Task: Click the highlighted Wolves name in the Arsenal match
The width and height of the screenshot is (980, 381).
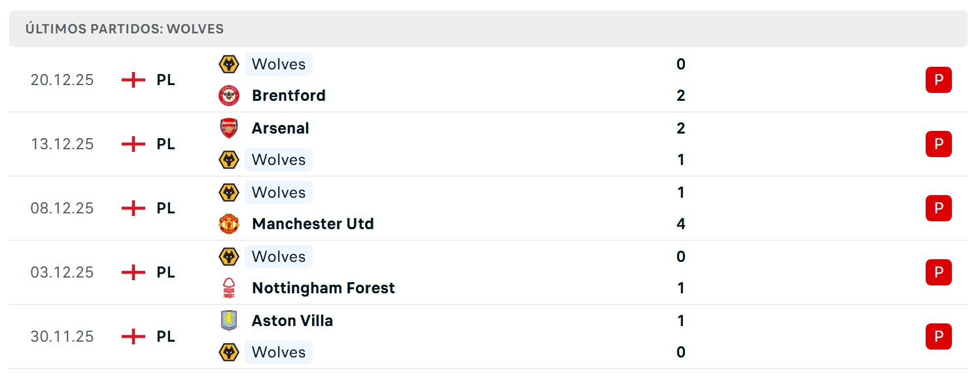Action: pyautogui.click(x=279, y=160)
